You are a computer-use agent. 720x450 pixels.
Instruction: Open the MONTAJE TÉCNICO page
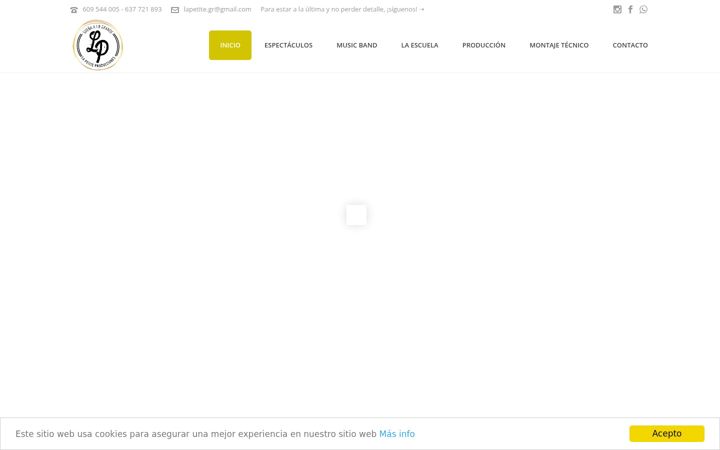[x=559, y=45]
